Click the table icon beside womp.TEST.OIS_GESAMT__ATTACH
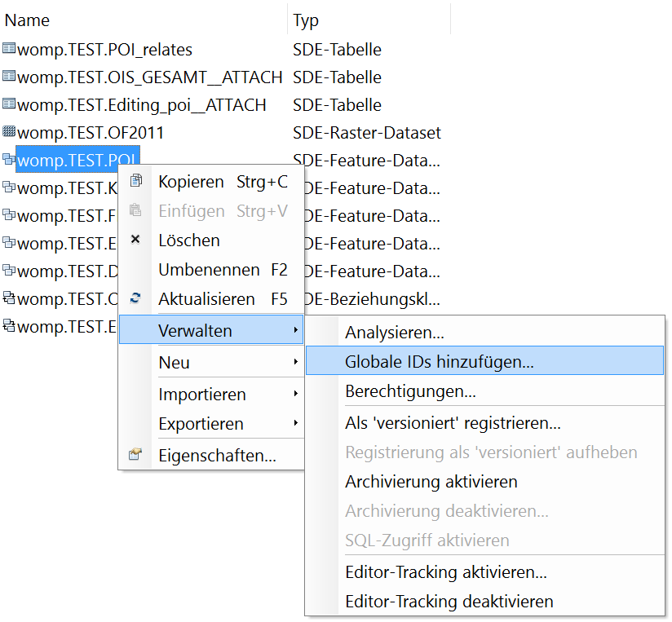The width and height of the screenshot is (672, 622). click(x=8, y=77)
